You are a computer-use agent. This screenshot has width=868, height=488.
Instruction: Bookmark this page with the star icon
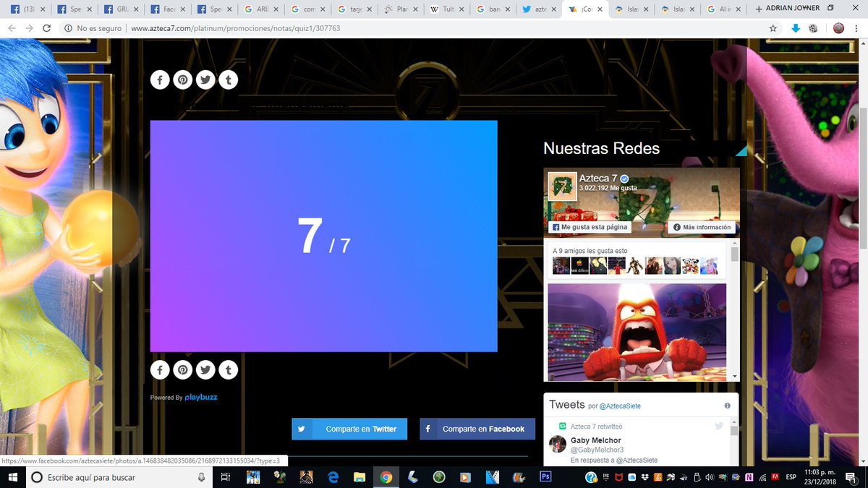(773, 28)
